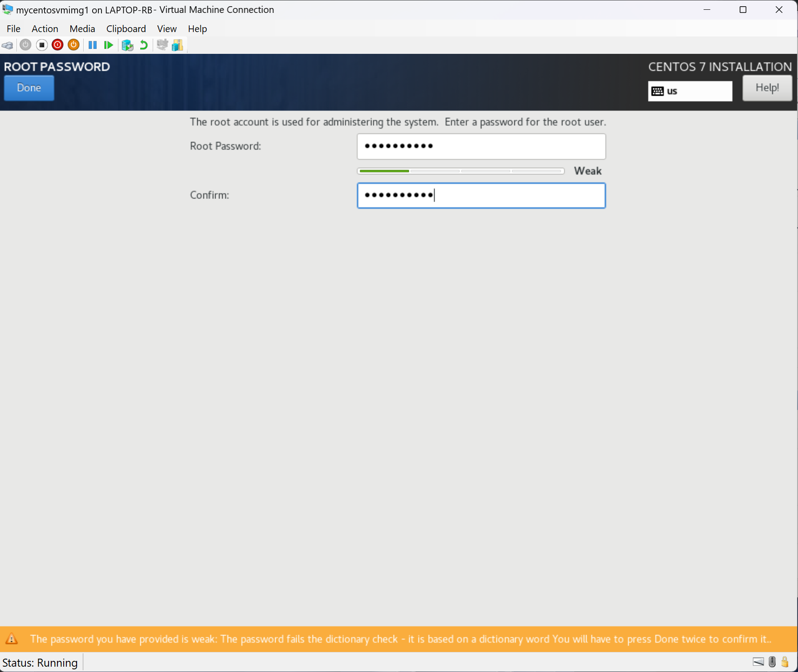Click the weak password warning message
Viewport: 798px width, 672px height.
400,640
